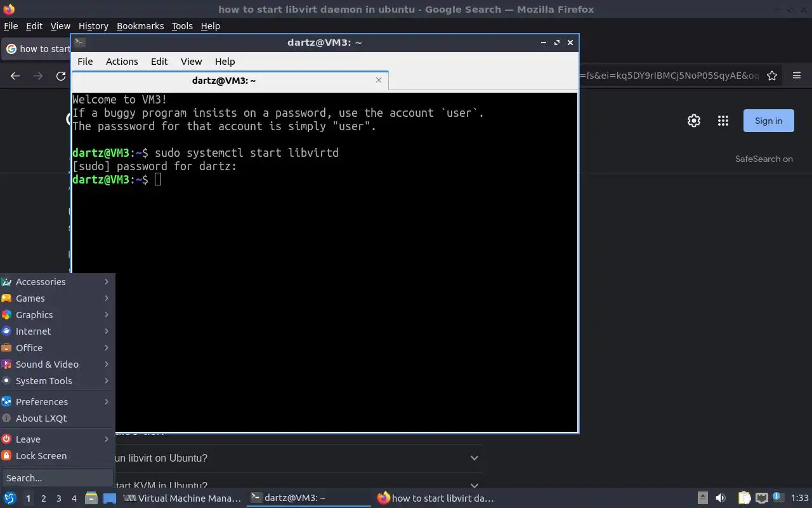Viewport: 812px width, 508px height.
Task: Switch to virtual desktop 4
Action: [74, 498]
